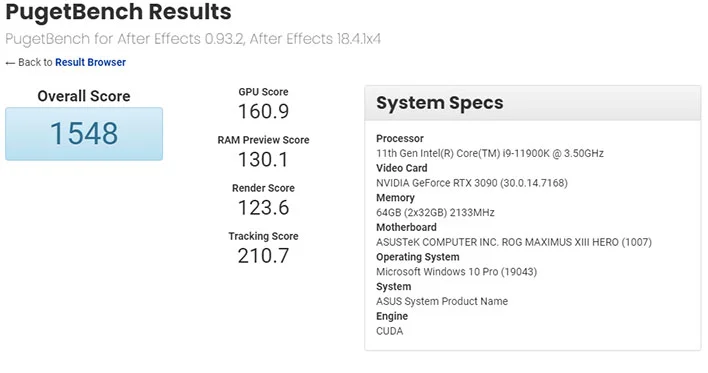
Task: Click the Render Score value 123.6
Action: (263, 208)
